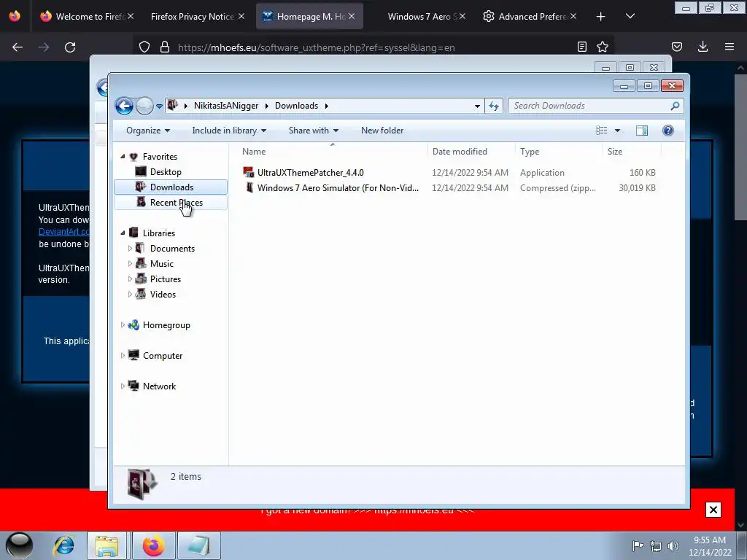Reload the current Firefox page

(70, 47)
